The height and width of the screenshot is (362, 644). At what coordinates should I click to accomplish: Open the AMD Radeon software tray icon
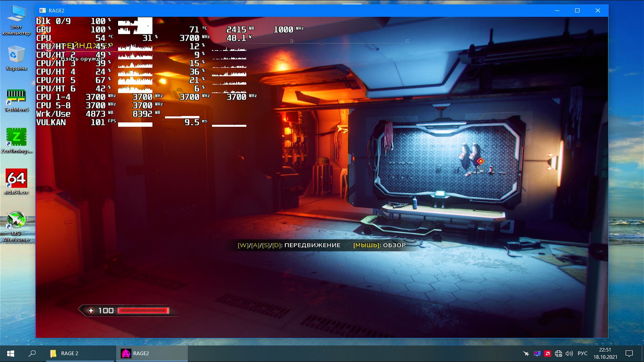pyautogui.click(x=547, y=353)
